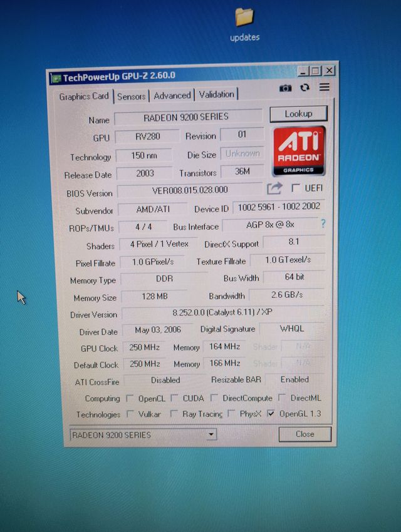Click the GPU Clock value 250 MHz
The height and width of the screenshot is (532, 401).
point(144,347)
